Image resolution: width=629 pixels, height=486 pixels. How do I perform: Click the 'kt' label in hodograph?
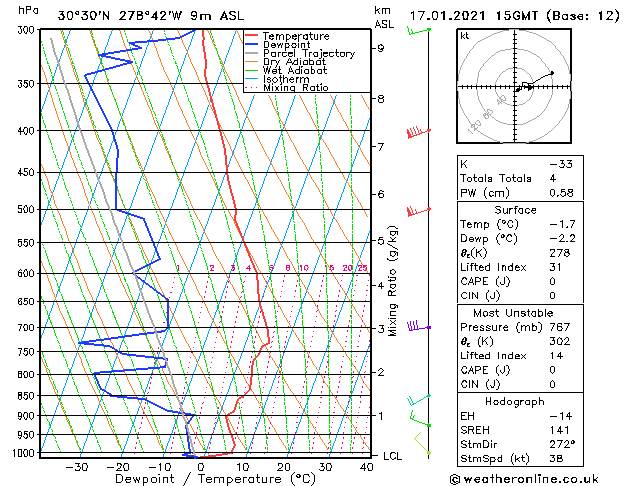pos(465,36)
